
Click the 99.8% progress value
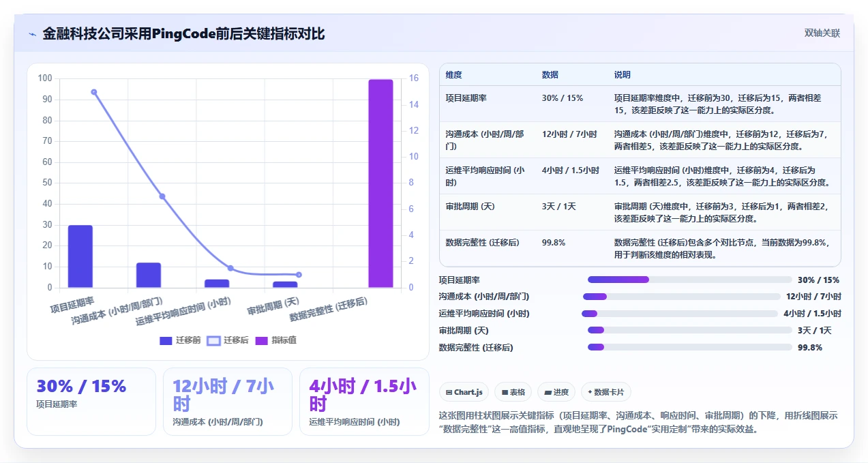[x=810, y=348]
